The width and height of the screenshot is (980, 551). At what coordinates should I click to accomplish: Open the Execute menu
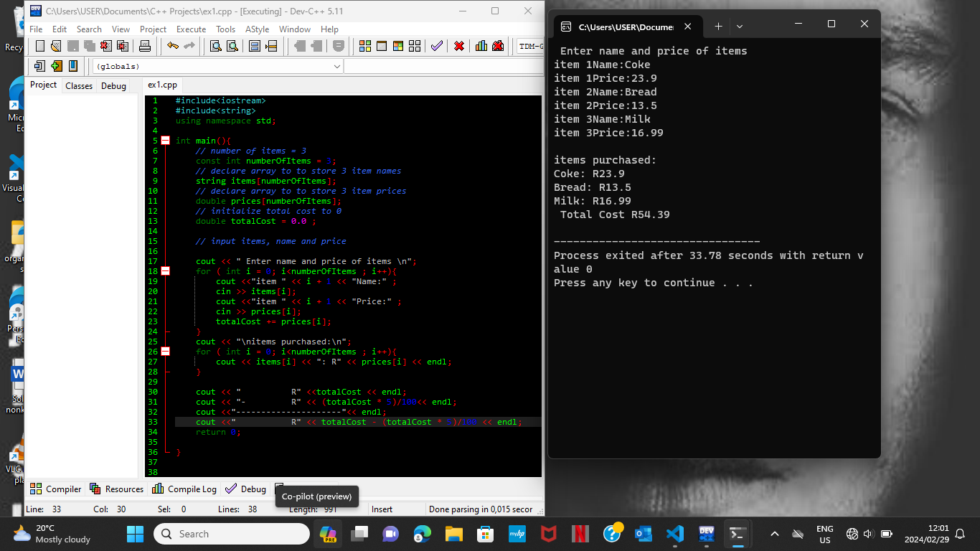point(191,29)
